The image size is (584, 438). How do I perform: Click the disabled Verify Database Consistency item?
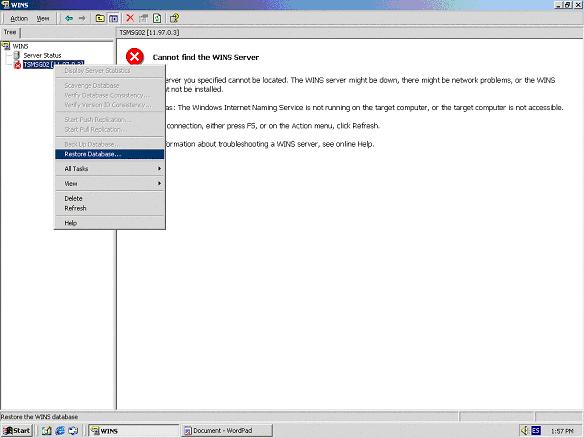(x=110, y=95)
